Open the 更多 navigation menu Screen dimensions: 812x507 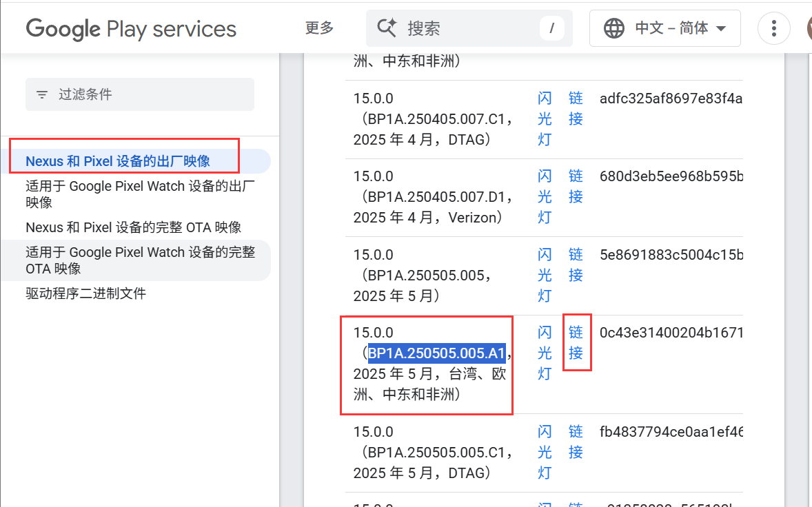pyautogui.click(x=319, y=28)
